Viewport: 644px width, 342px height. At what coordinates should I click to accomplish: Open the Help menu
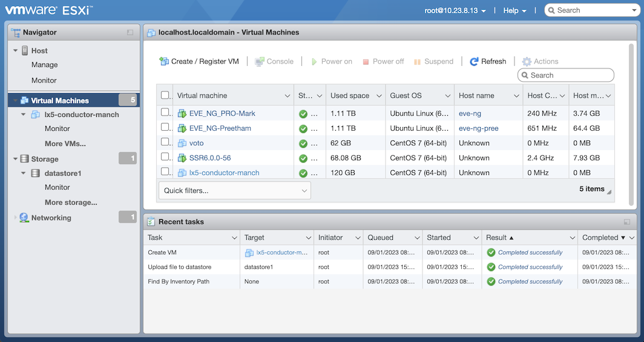514,10
